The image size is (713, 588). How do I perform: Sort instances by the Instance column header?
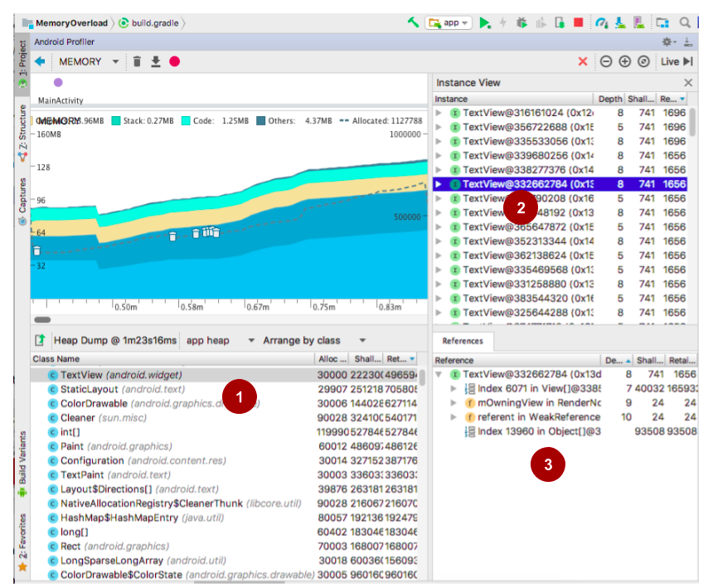point(513,99)
